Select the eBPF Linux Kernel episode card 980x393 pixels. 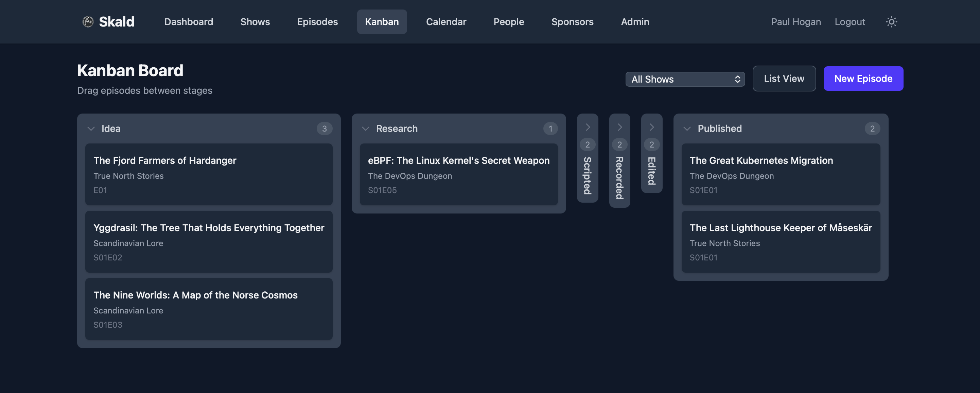pyautogui.click(x=458, y=175)
